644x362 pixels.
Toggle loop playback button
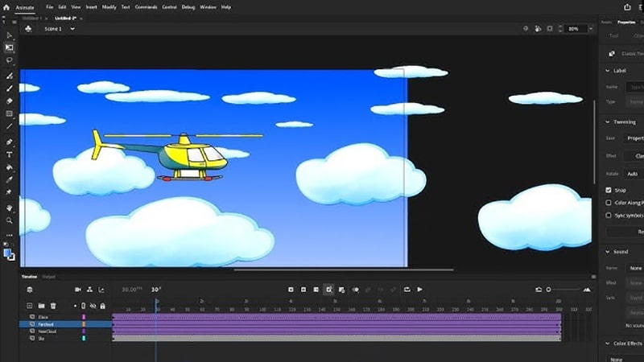click(407, 290)
